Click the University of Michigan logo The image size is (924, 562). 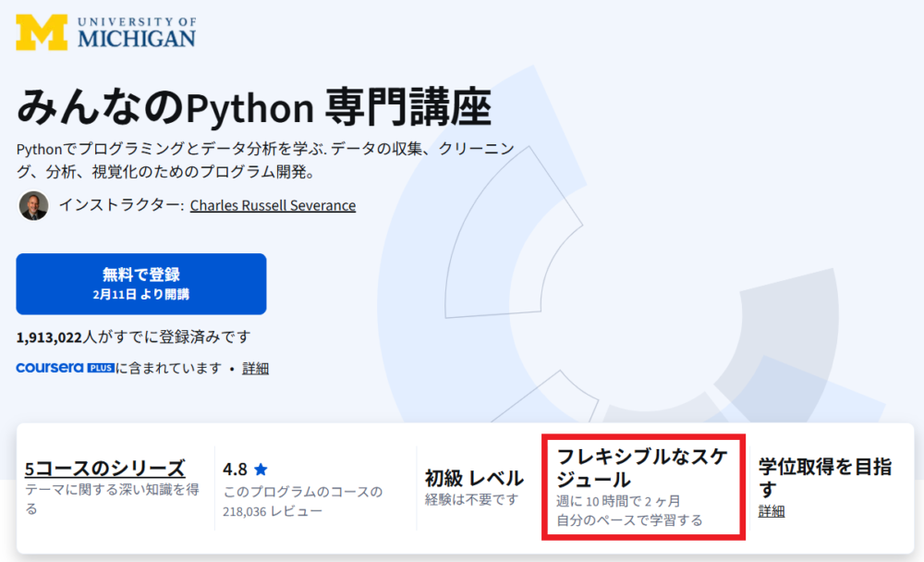click(104, 29)
